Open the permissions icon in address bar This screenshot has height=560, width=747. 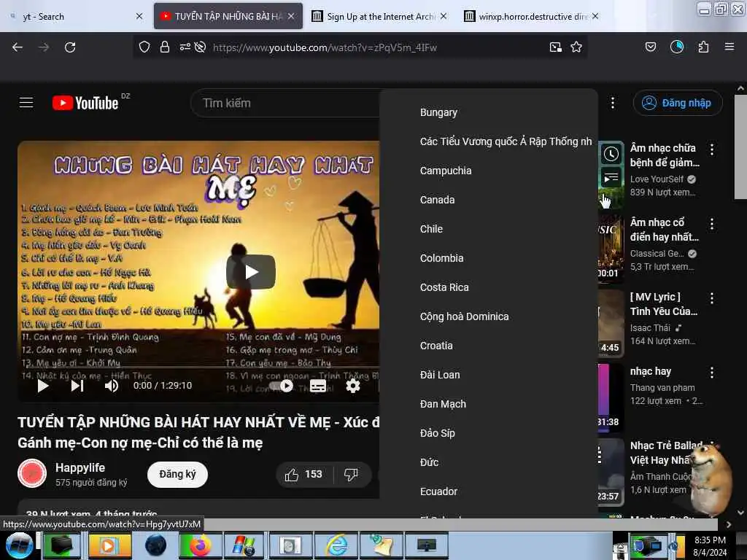point(185,47)
